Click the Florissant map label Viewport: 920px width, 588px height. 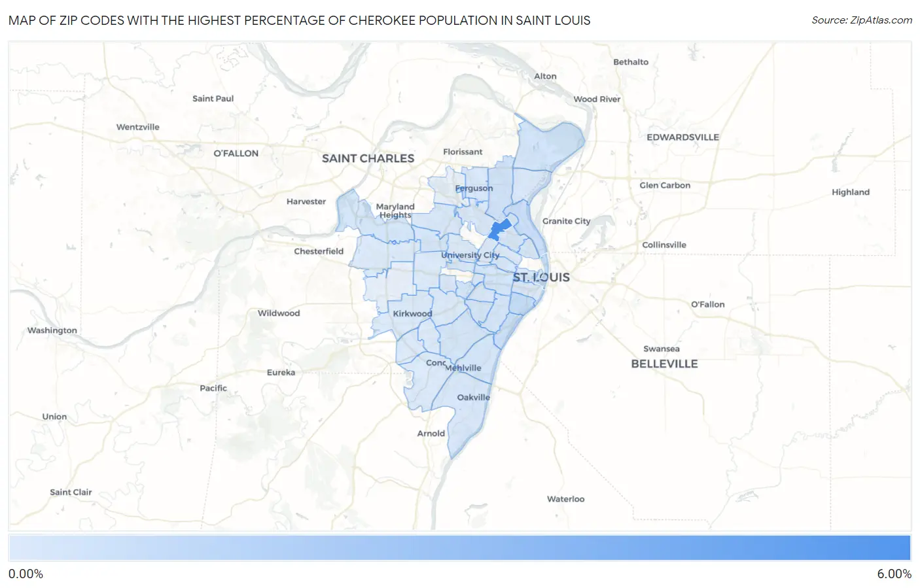(463, 152)
